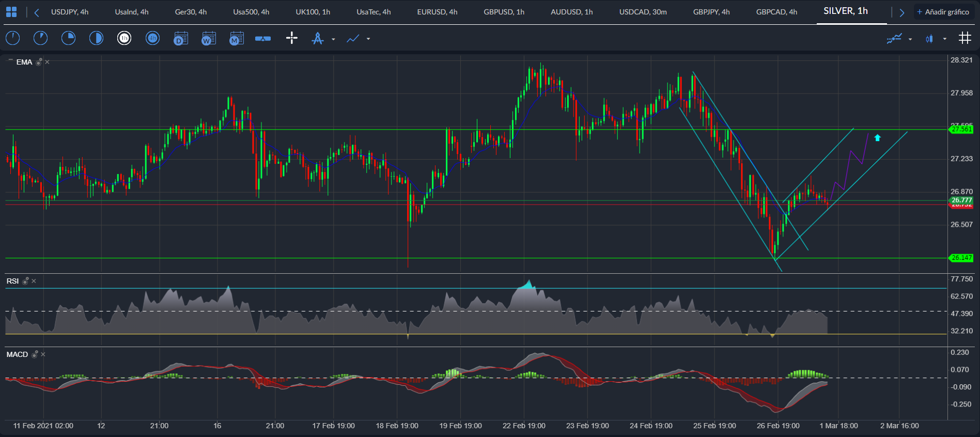Activate the crosshair cursor tool
Screen dimensions: 980x437
(x=292, y=38)
